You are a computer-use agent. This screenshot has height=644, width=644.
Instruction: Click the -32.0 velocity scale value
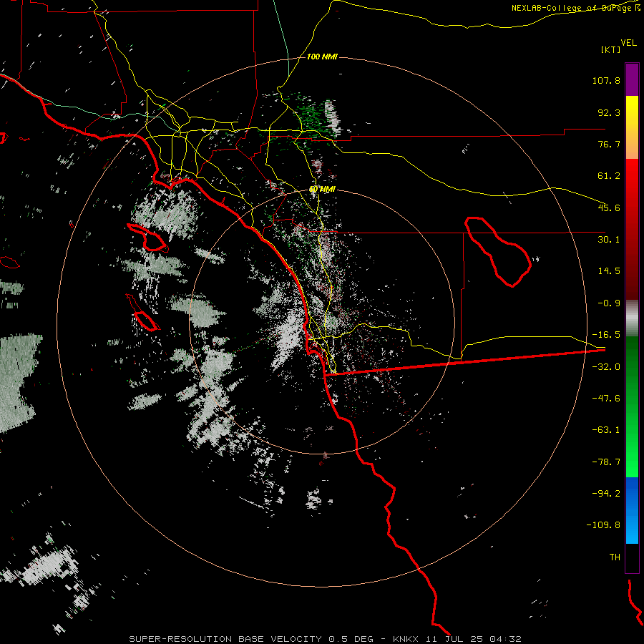pos(606,367)
